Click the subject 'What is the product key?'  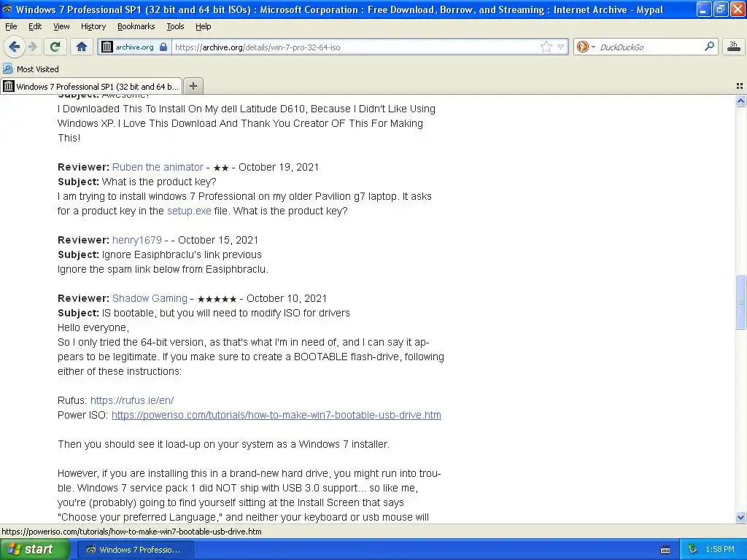(x=159, y=182)
